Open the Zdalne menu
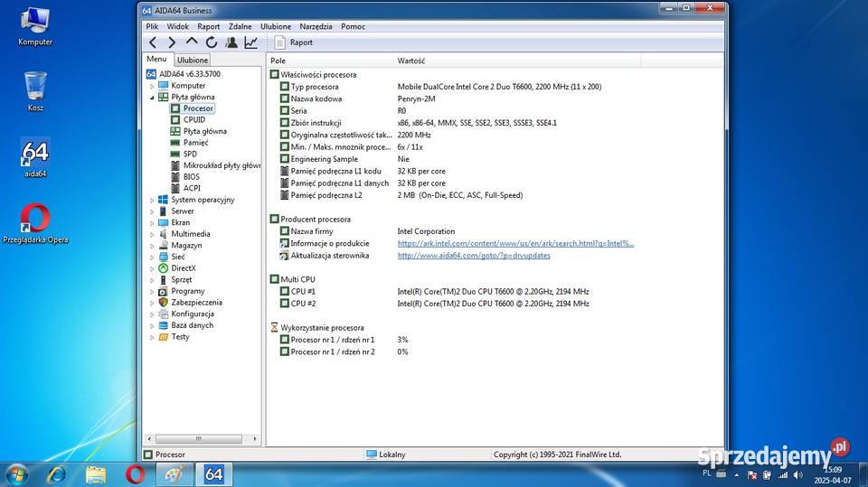 (241, 26)
